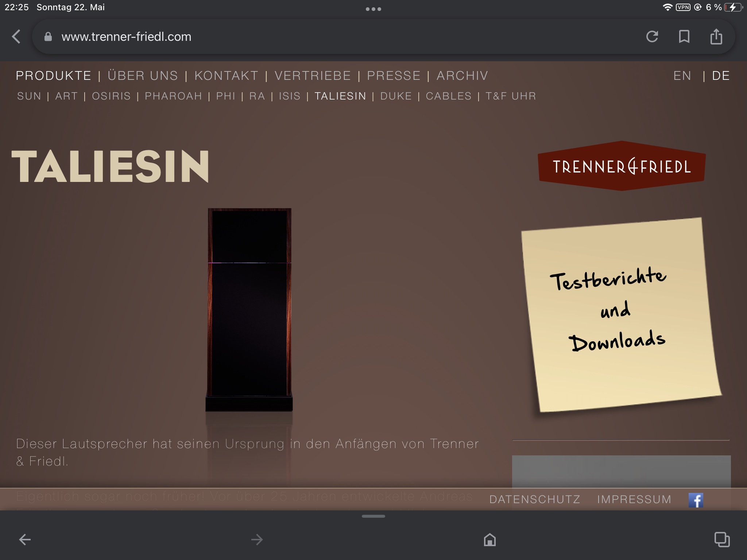Bookmark this page
747x560 pixels.
coord(684,36)
